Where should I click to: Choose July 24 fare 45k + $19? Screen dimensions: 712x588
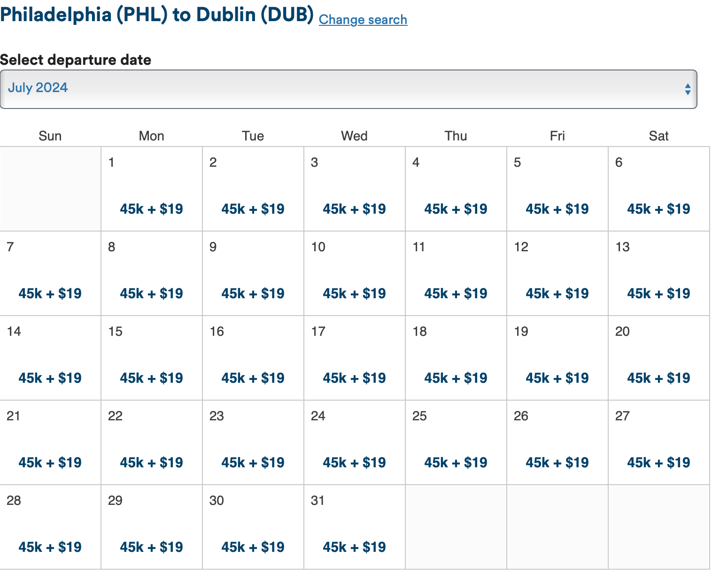(x=354, y=463)
